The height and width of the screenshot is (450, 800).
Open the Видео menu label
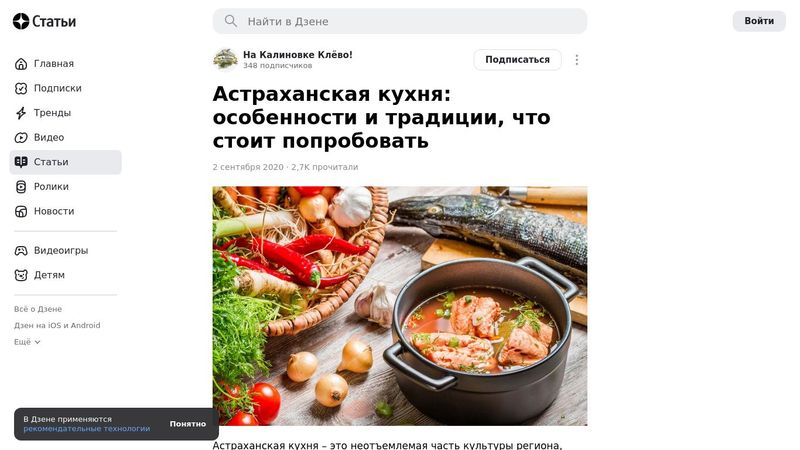pyautogui.click(x=49, y=137)
